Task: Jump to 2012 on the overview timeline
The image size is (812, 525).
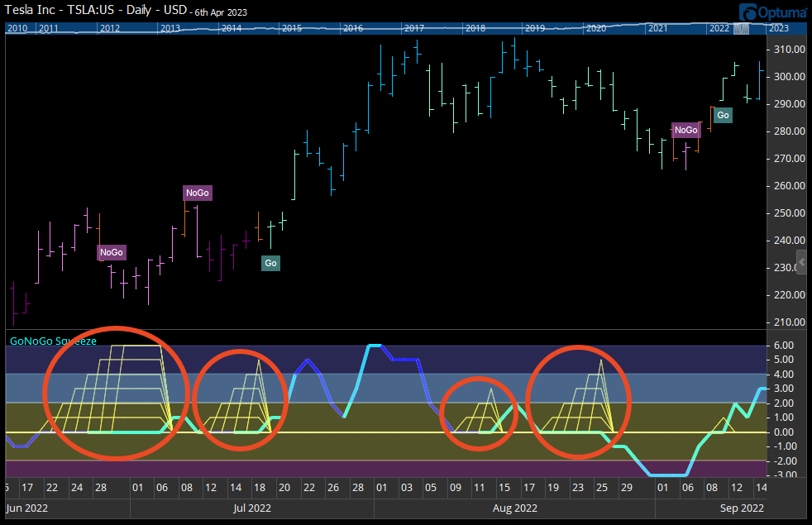Action: tap(110, 28)
